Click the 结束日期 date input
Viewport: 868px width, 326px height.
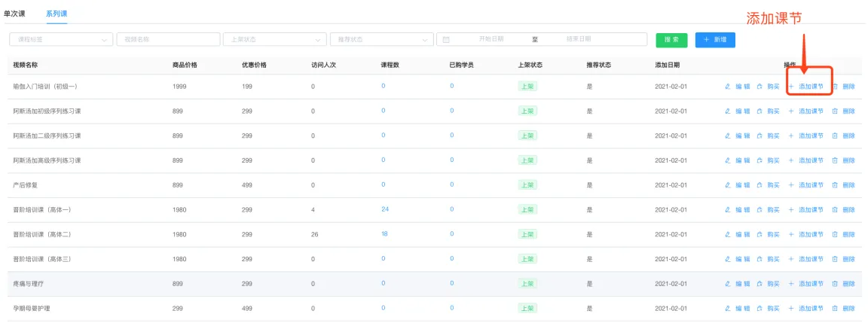point(579,39)
